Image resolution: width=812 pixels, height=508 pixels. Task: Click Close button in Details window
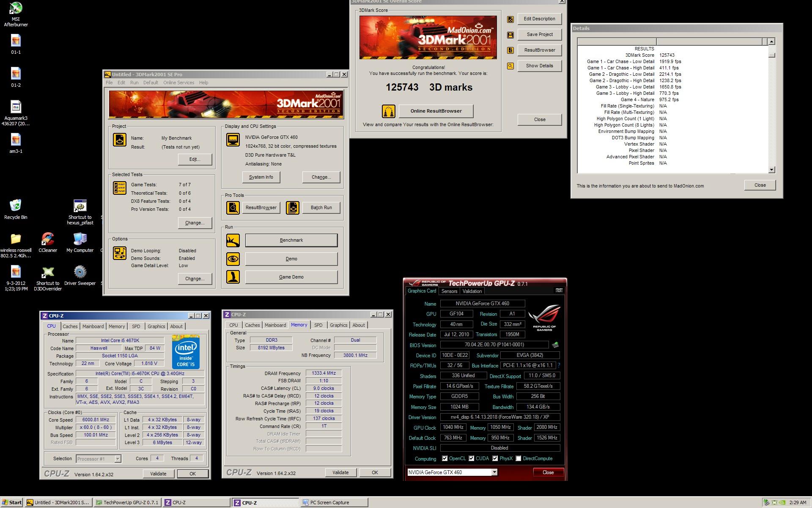point(760,185)
